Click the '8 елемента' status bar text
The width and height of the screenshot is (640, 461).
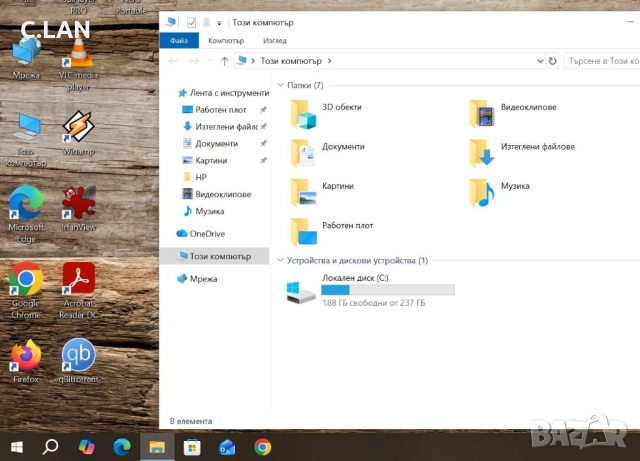click(x=191, y=421)
